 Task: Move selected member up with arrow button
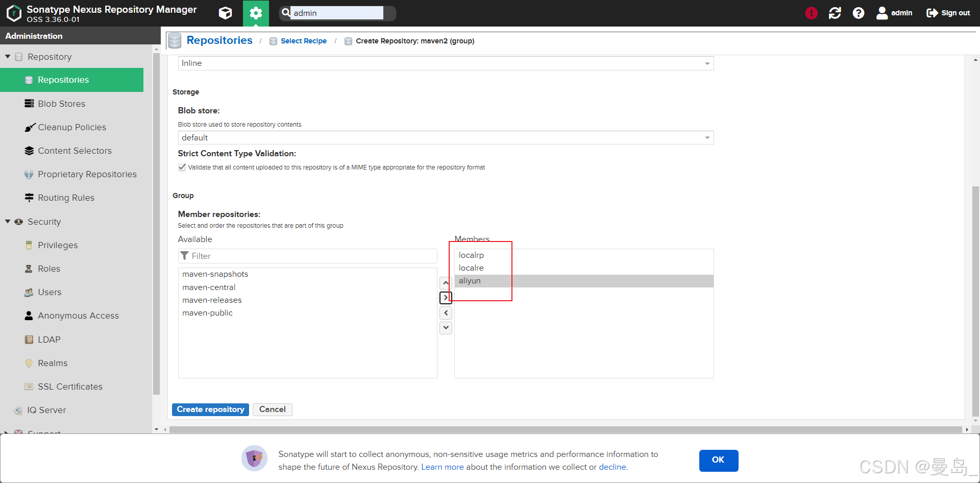click(446, 283)
